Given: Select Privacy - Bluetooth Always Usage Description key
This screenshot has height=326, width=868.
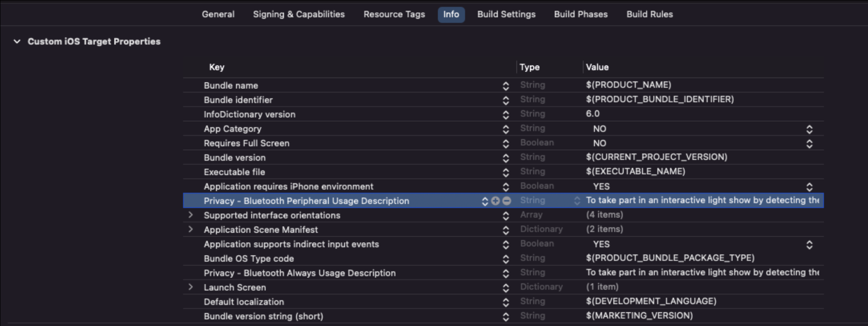Looking at the screenshot, I should 299,273.
